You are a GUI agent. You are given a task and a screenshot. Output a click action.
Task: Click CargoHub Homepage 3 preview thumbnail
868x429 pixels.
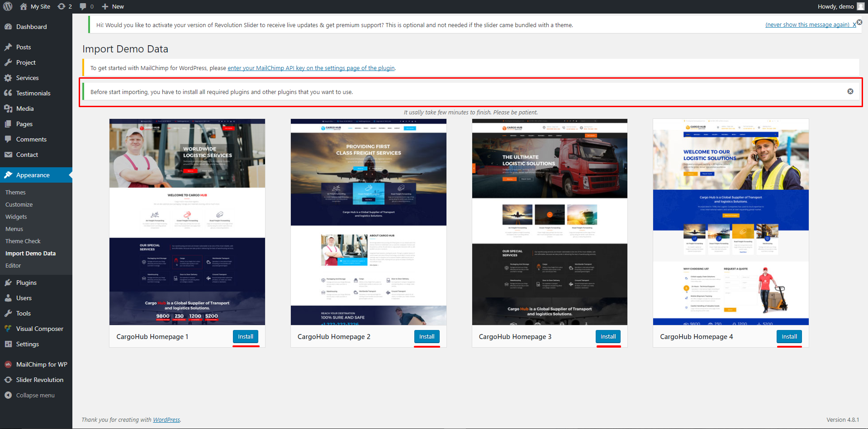coord(550,222)
